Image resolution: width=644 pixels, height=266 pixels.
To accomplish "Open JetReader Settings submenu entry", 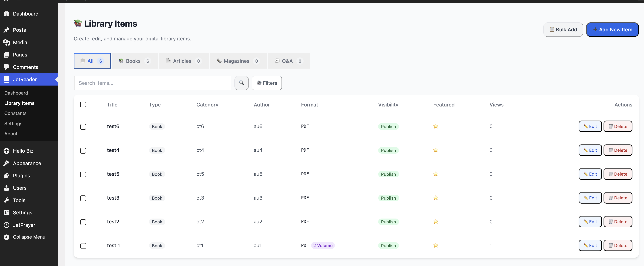I will 14,124.
